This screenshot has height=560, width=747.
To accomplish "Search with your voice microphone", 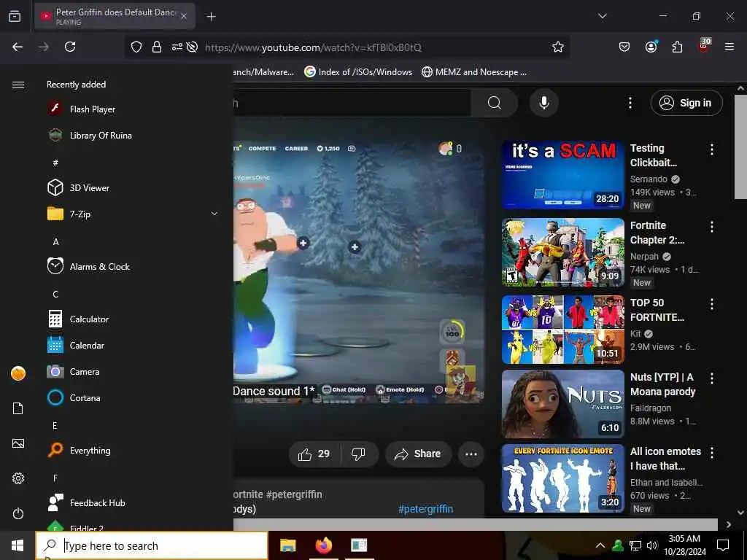I will (x=544, y=103).
